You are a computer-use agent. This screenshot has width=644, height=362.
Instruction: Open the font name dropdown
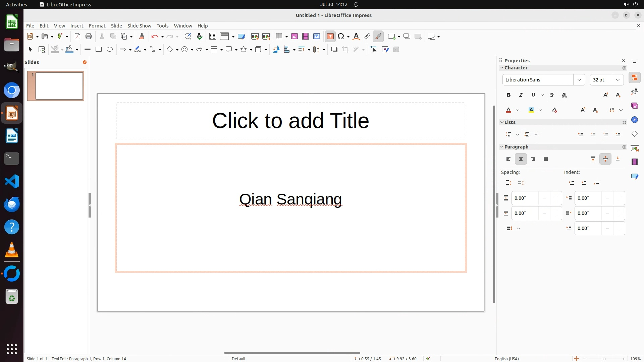click(x=579, y=80)
